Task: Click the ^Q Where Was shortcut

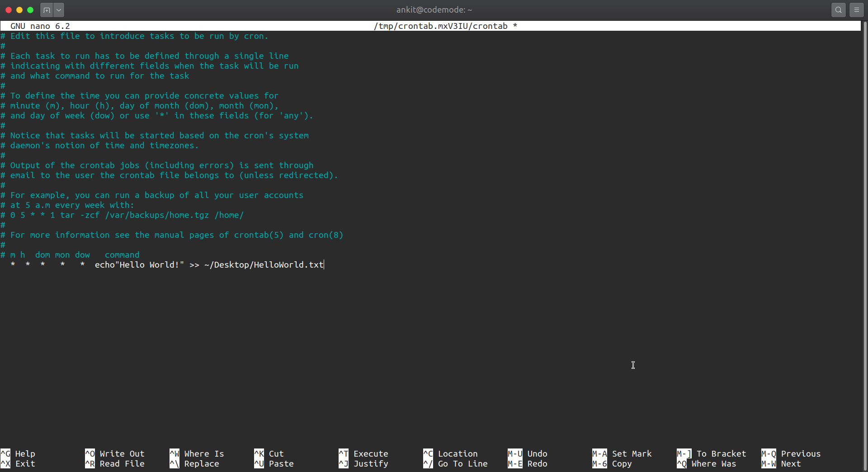Action: pyautogui.click(x=707, y=463)
